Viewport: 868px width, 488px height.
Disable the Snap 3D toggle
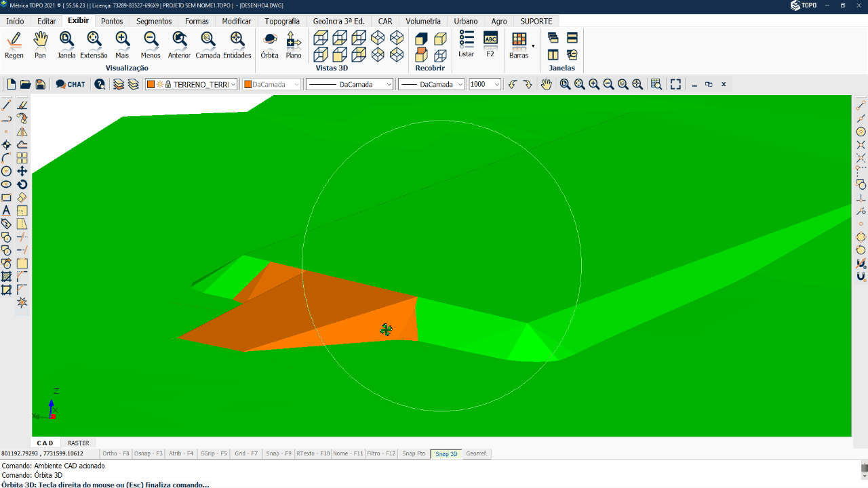coord(446,453)
